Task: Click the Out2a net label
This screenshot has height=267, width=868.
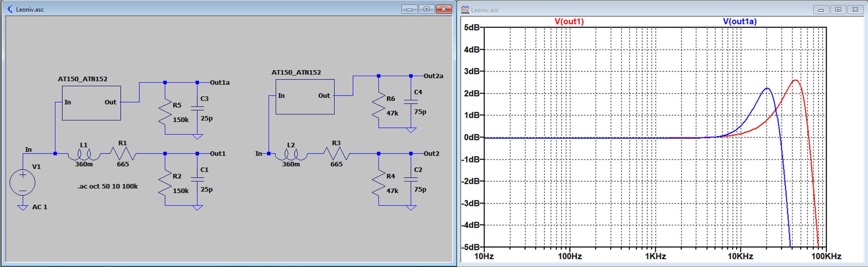Action: pos(433,76)
